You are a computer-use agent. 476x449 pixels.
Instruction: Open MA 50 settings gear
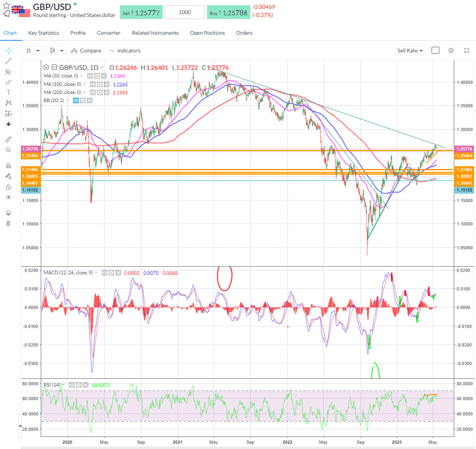click(x=97, y=76)
